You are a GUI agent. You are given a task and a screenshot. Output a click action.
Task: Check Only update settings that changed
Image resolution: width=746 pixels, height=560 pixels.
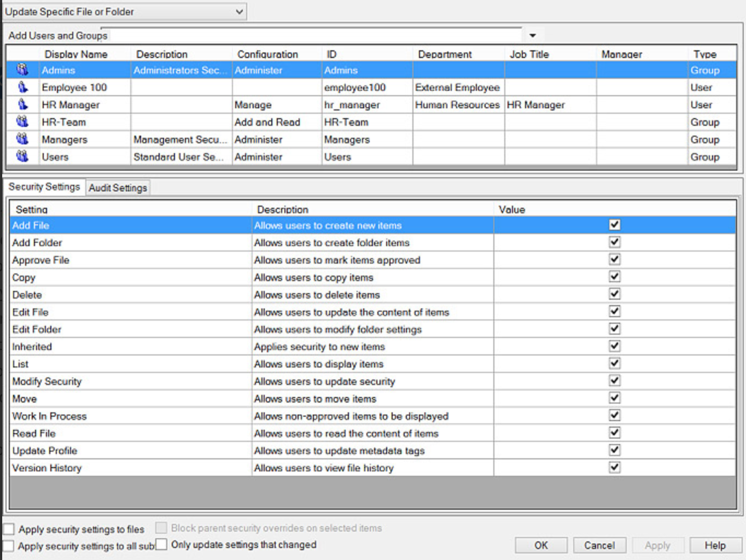coord(162,544)
